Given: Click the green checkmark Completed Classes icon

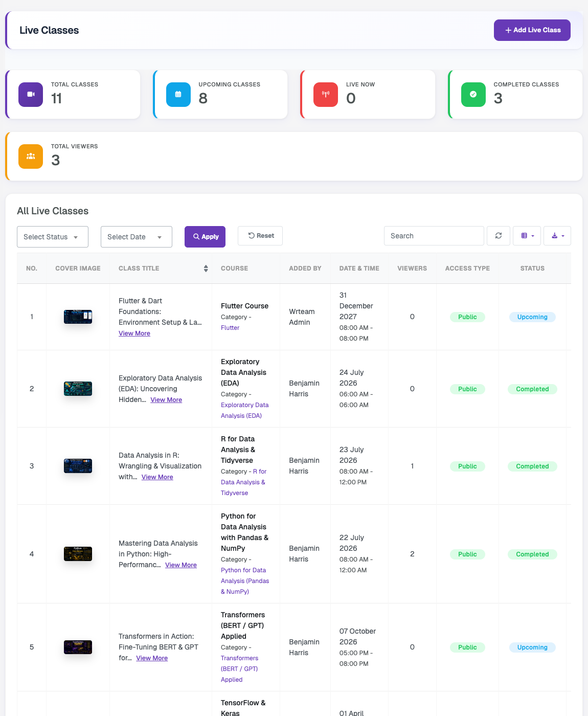Looking at the screenshot, I should point(473,95).
